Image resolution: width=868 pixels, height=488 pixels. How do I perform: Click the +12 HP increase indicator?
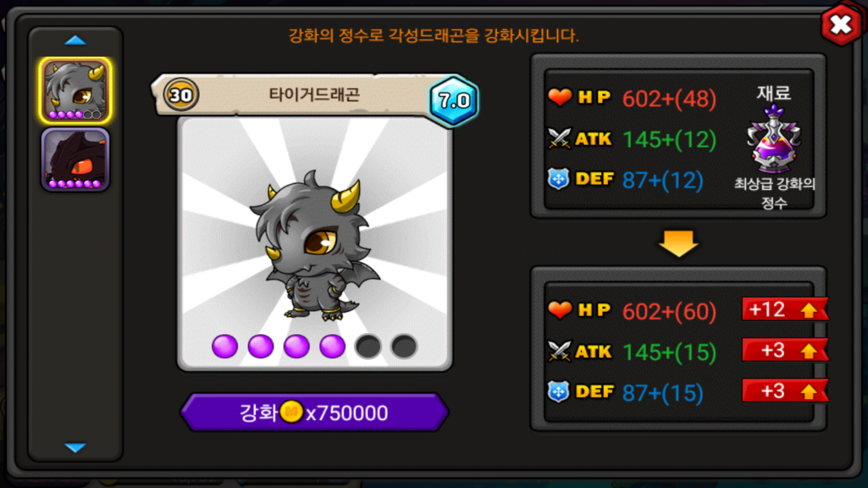pos(785,310)
